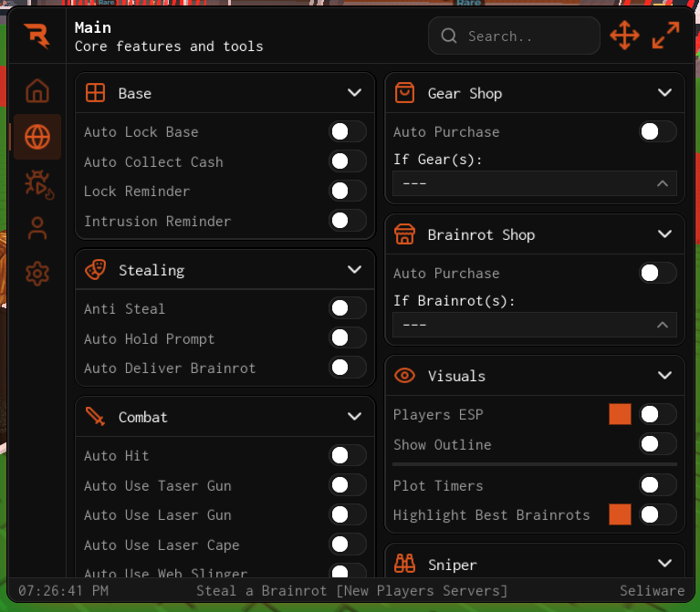Viewport: 700px width, 612px height.
Task: Enable the Auto Lock Base toggle
Action: click(348, 132)
